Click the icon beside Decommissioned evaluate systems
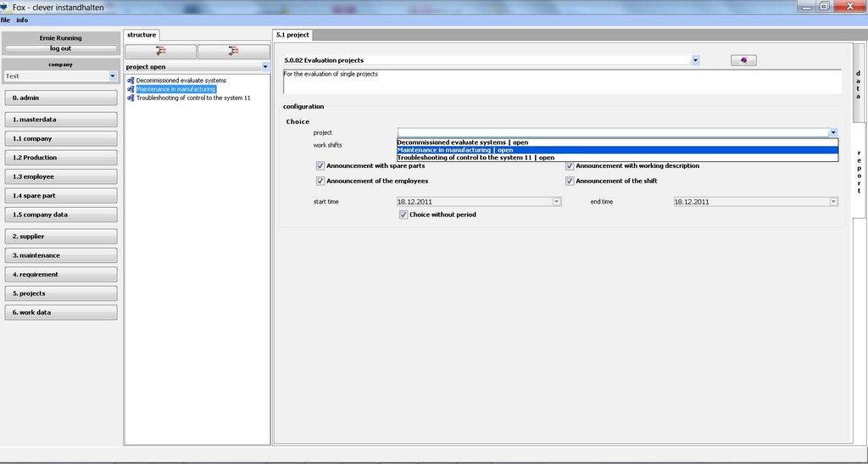The height and width of the screenshot is (464, 868). (131, 81)
